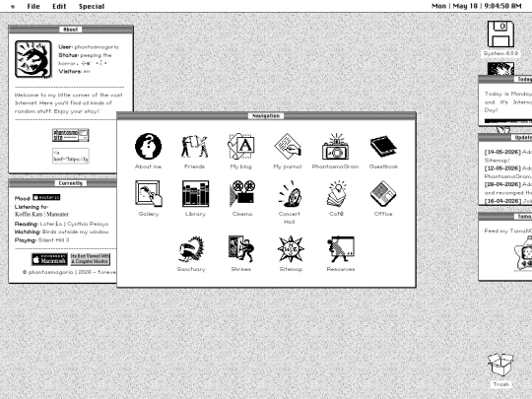
Task: Click the [14-05-2026] update entry
Action: (x=508, y=156)
